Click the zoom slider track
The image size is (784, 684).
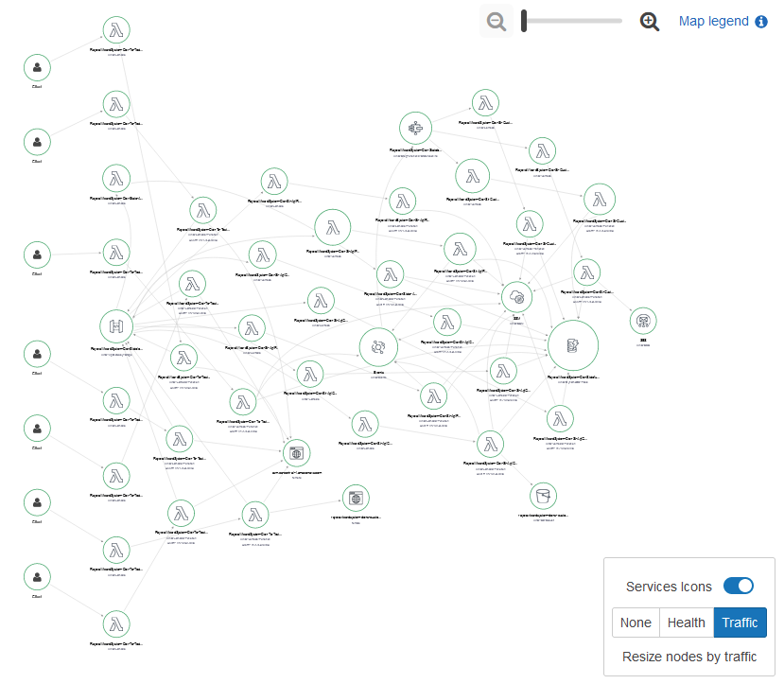572,21
